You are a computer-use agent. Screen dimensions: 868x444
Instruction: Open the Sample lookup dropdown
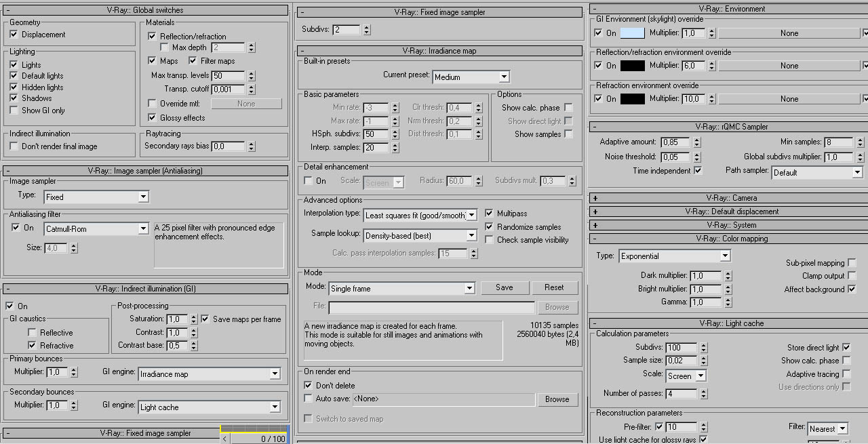[x=420, y=236]
